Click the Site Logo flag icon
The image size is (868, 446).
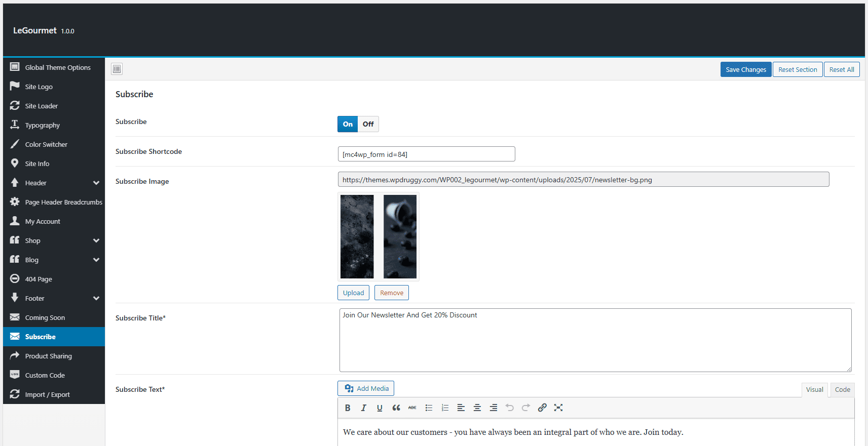click(x=15, y=86)
